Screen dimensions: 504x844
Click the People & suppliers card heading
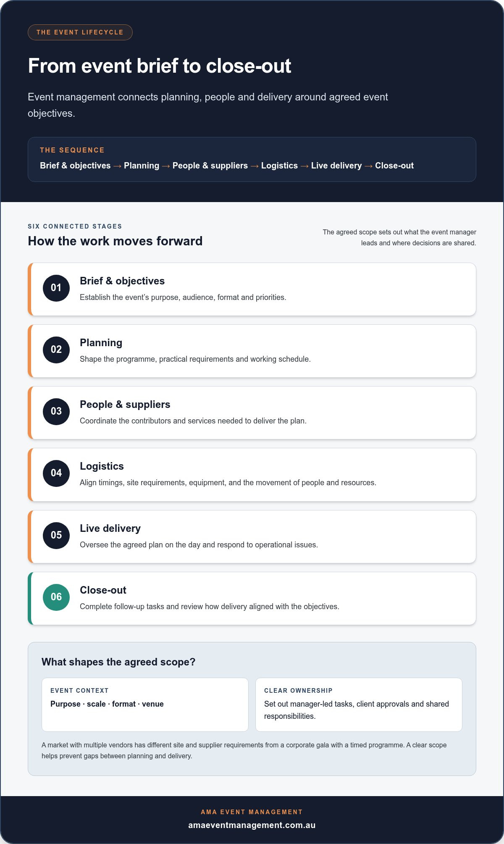coord(125,405)
